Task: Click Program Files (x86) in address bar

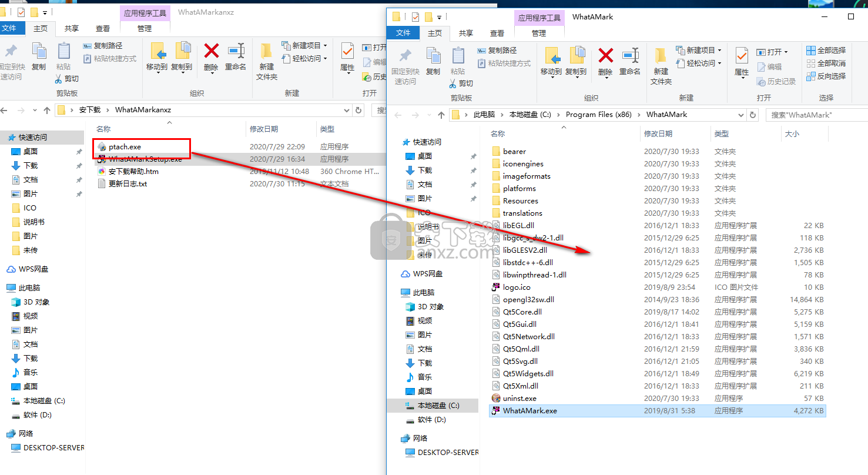Action: [598, 115]
